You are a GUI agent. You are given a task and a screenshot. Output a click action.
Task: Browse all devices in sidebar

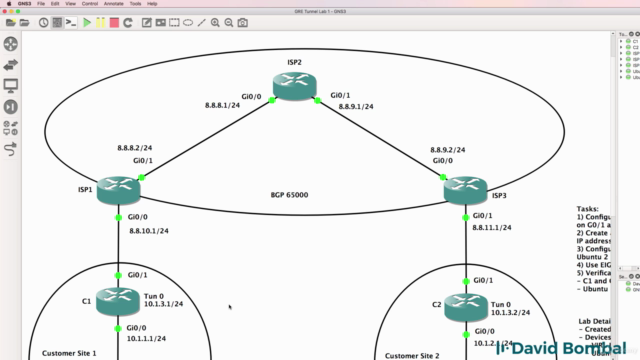click(11, 128)
